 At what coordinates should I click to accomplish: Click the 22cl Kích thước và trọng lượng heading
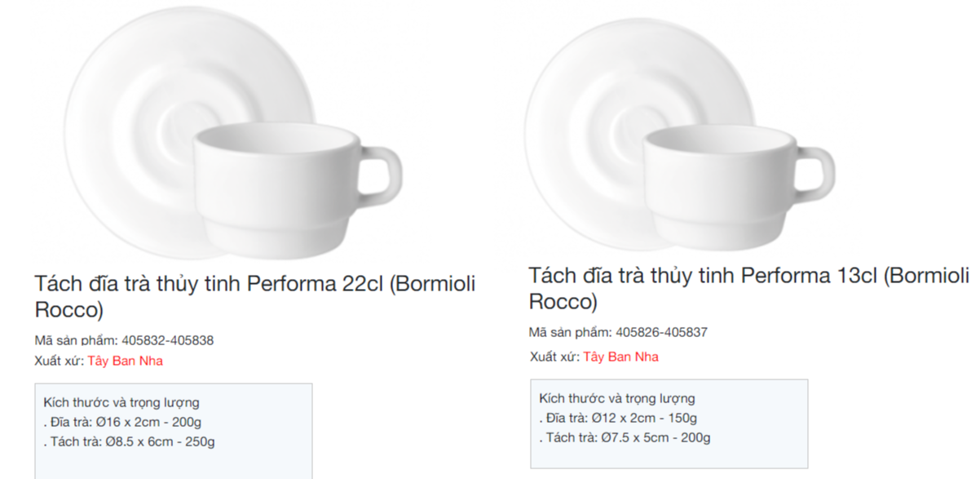[x=121, y=402]
